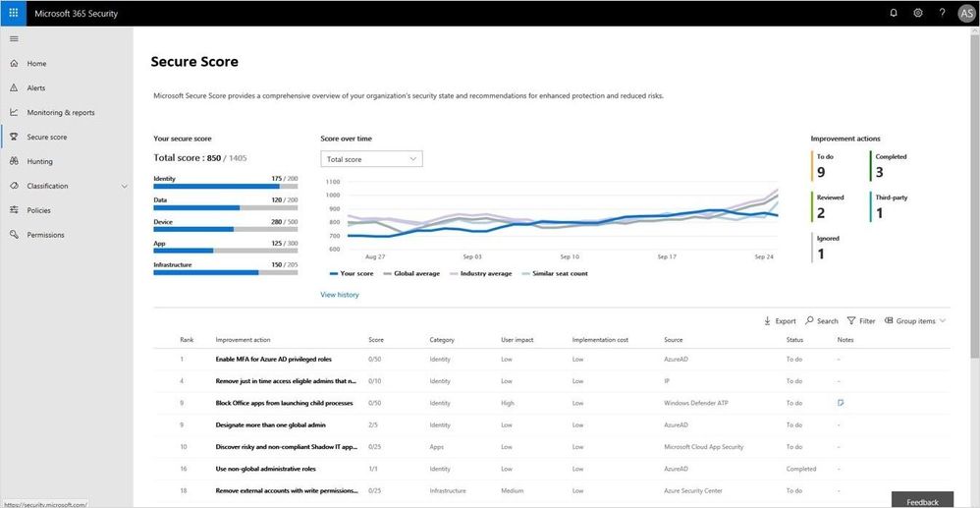The width and height of the screenshot is (980, 508).
Task: Click the Classification tag icon
Action: (x=14, y=186)
